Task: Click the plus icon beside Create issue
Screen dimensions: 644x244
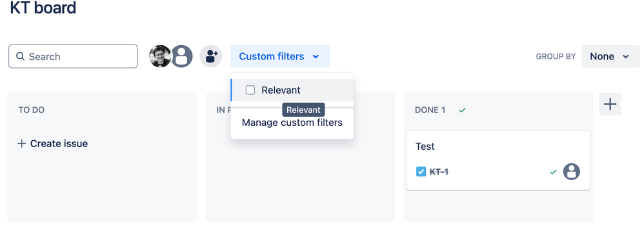Action: point(22,143)
